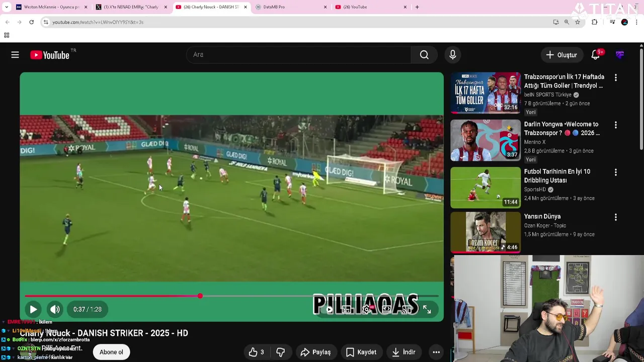Go forward with the browser forward arrow
Viewport: 644px width, 362px height.
[x=19, y=22]
